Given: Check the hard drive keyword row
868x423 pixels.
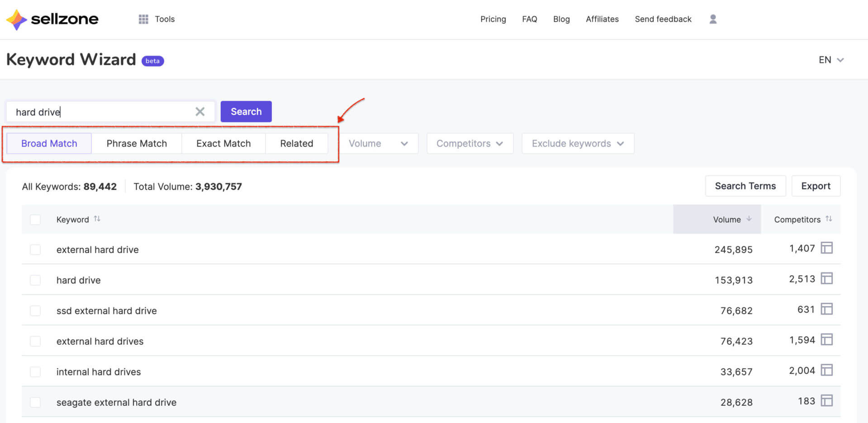Looking at the screenshot, I should click(35, 280).
